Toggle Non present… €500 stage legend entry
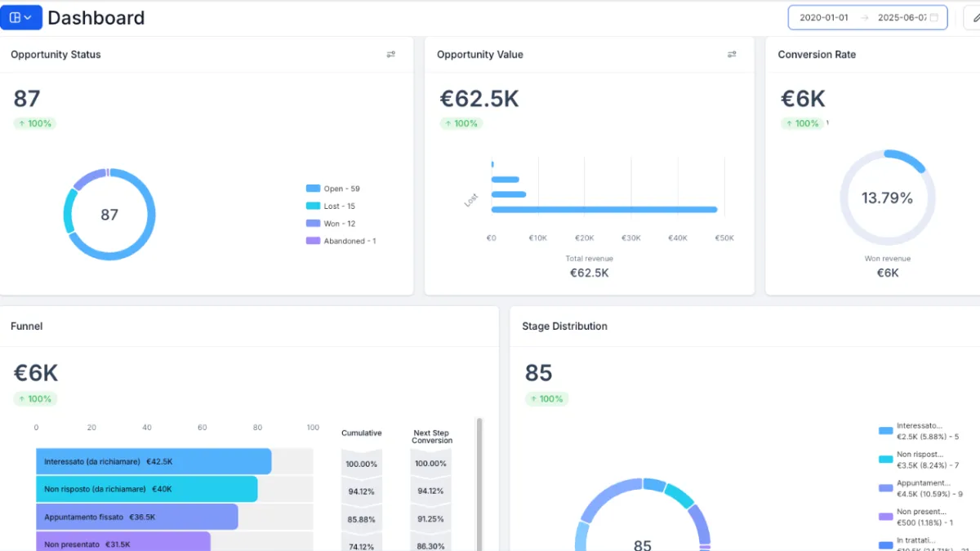Screen dimensions: 980x551 click(x=919, y=517)
